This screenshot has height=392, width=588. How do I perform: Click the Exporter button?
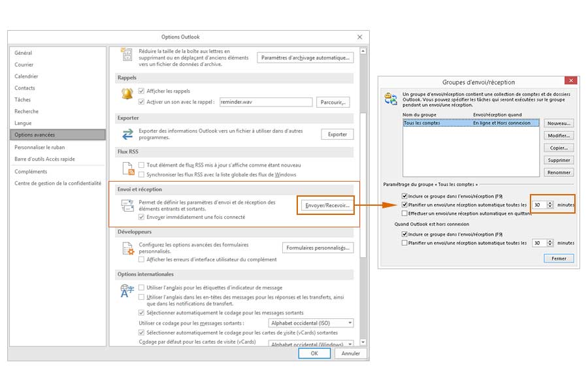pos(337,135)
